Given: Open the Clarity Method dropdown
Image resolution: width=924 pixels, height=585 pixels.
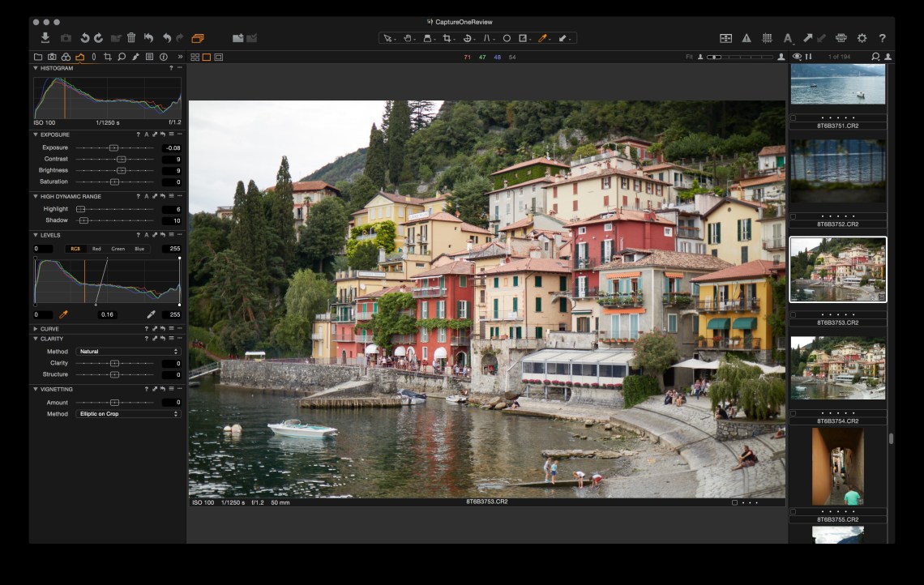Looking at the screenshot, I should click(128, 352).
